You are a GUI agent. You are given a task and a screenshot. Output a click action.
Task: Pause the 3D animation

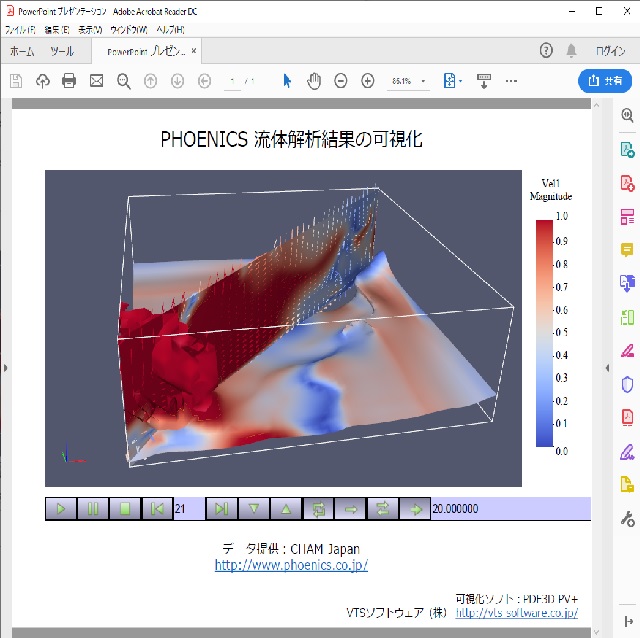pyautogui.click(x=93, y=509)
